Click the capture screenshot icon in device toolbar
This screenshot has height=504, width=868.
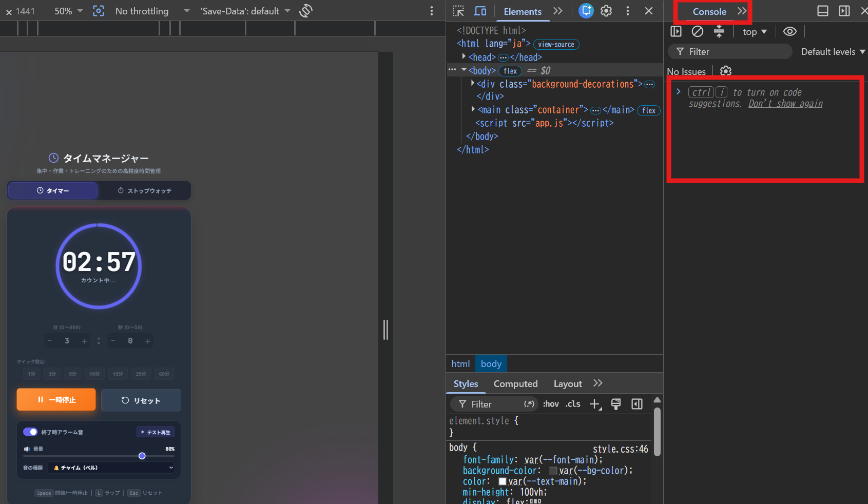click(98, 11)
